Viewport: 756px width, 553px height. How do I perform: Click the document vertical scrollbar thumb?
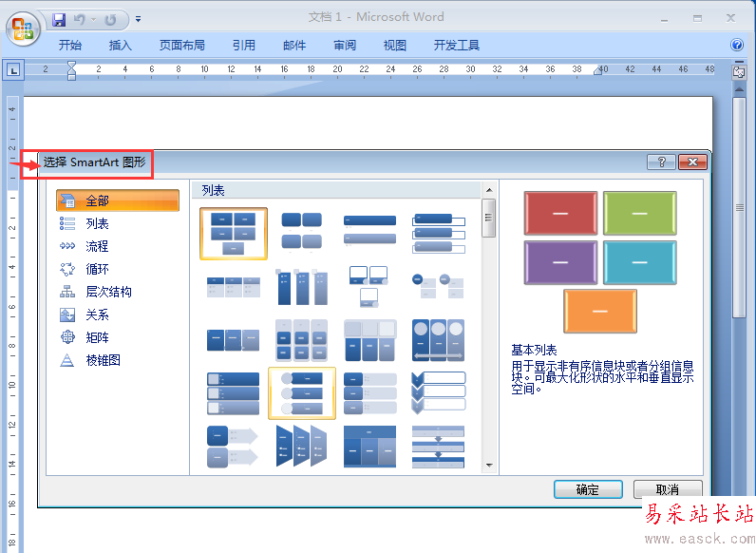tap(739, 207)
